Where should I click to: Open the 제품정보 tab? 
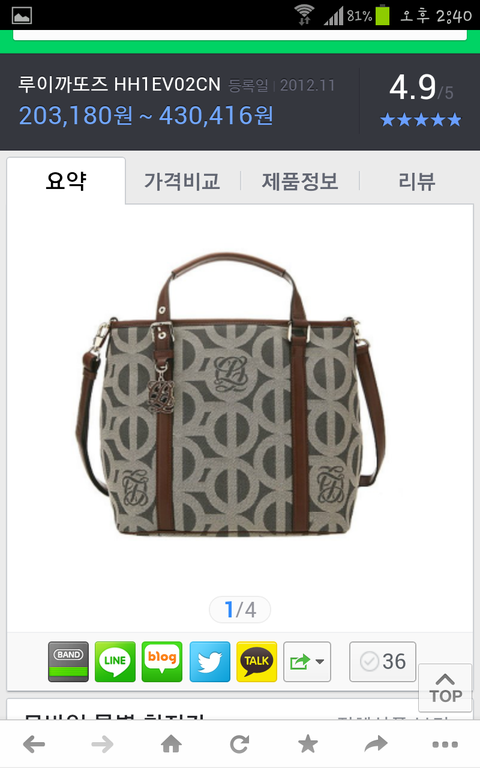pos(300,181)
